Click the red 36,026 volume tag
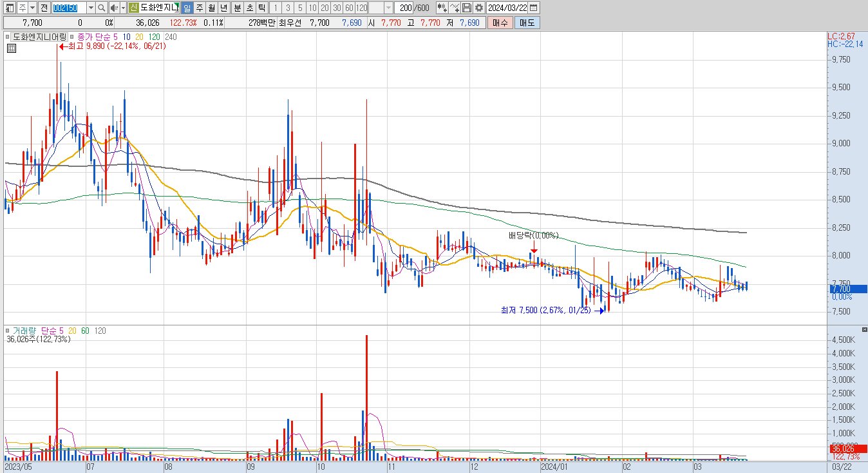 pos(849,449)
